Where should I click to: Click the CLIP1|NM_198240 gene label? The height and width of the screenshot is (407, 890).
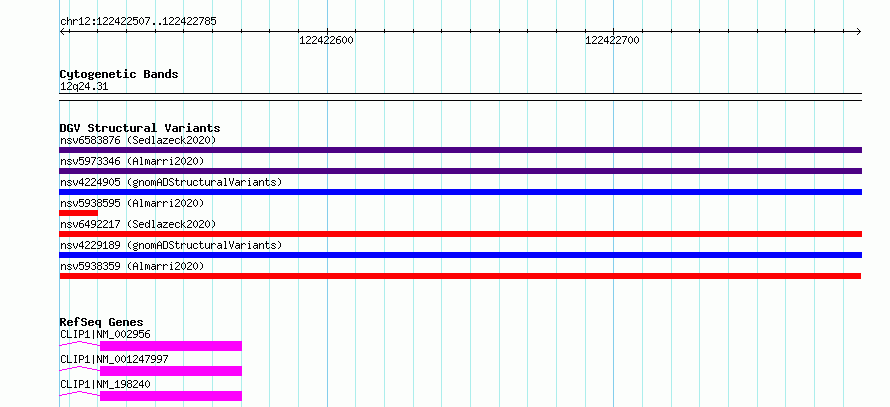[x=105, y=384]
